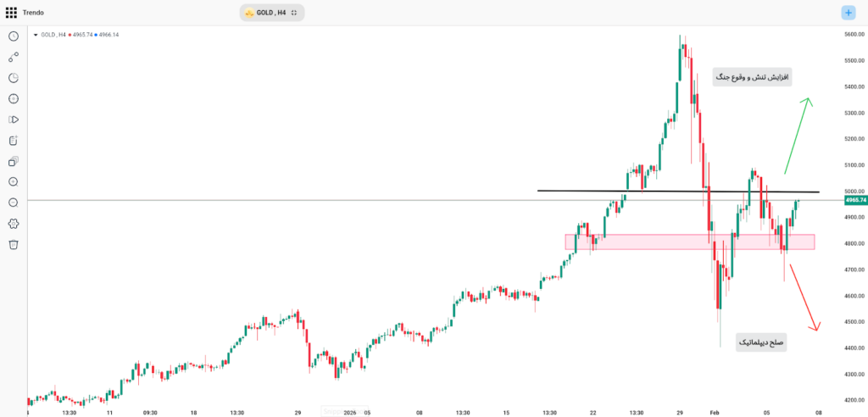Click the clock timeframe icon in sidebar
The image size is (868, 417).
[x=14, y=36]
